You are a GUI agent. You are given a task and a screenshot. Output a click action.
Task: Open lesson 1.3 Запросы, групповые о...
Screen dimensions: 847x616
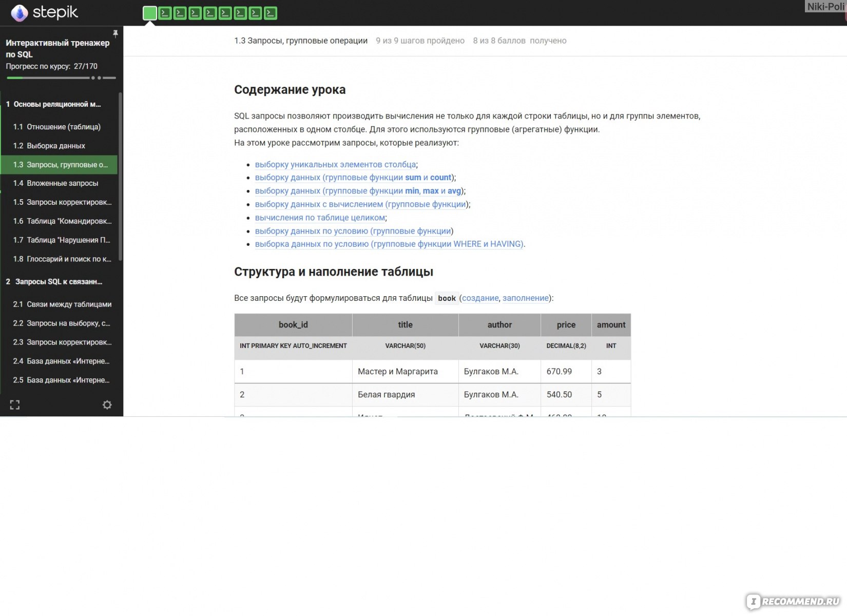(x=59, y=165)
